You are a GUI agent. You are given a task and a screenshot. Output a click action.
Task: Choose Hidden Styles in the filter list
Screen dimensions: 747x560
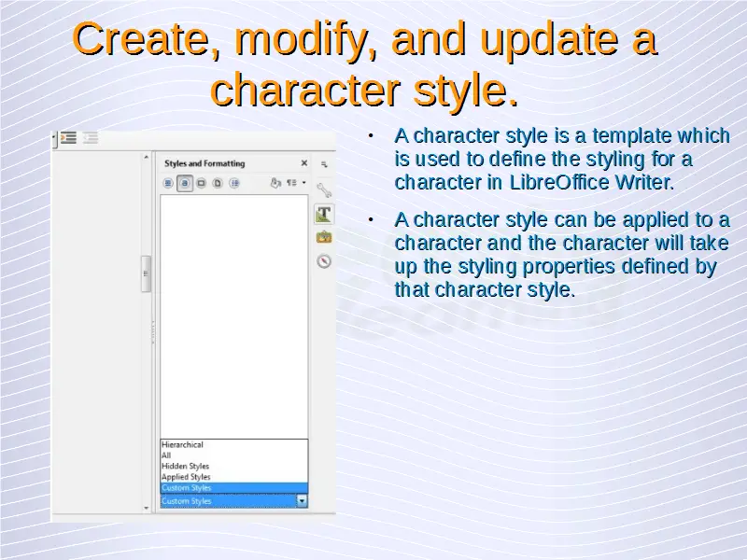tap(186, 467)
